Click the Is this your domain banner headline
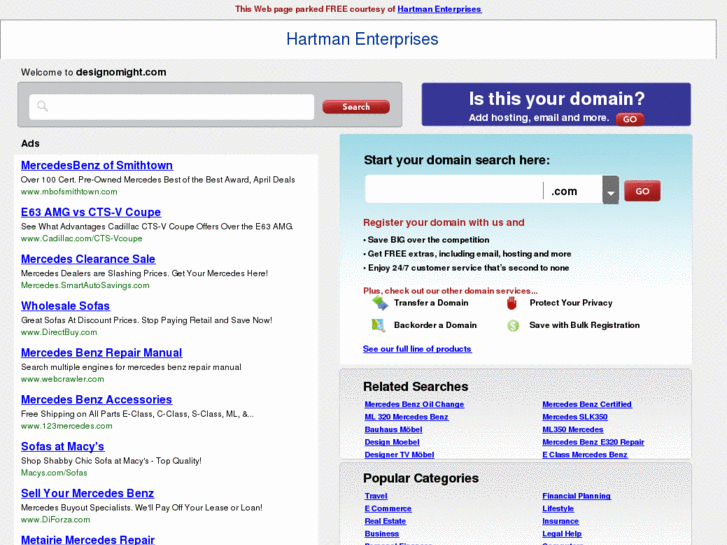 point(556,99)
